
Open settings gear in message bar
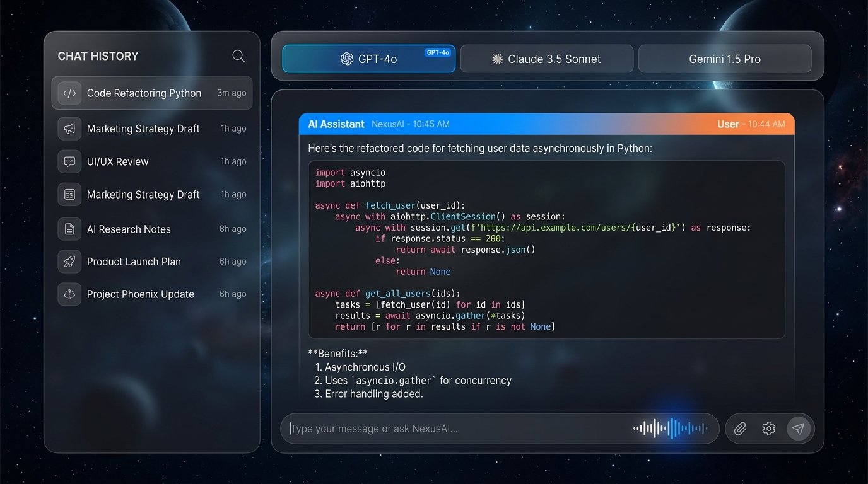[768, 429]
